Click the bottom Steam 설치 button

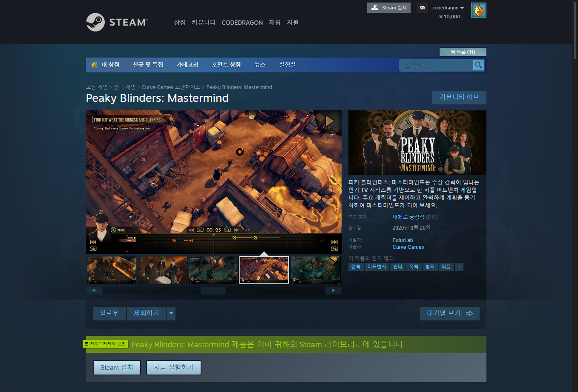click(117, 368)
